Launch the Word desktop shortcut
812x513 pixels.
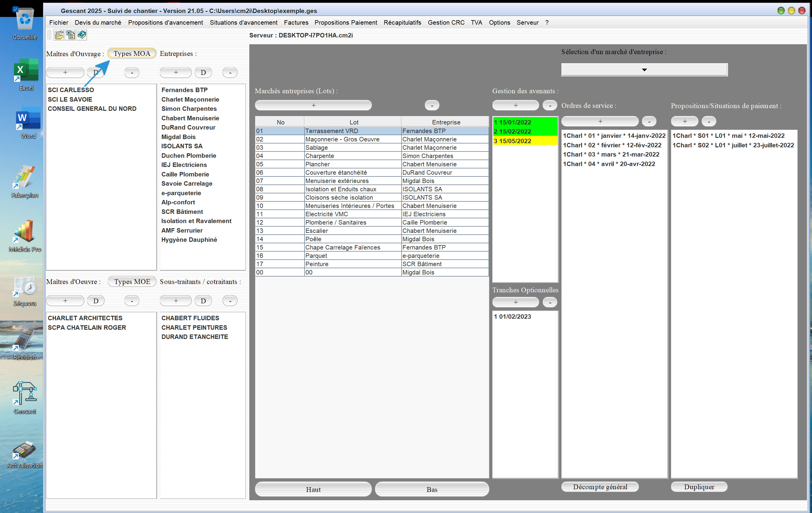coord(28,123)
